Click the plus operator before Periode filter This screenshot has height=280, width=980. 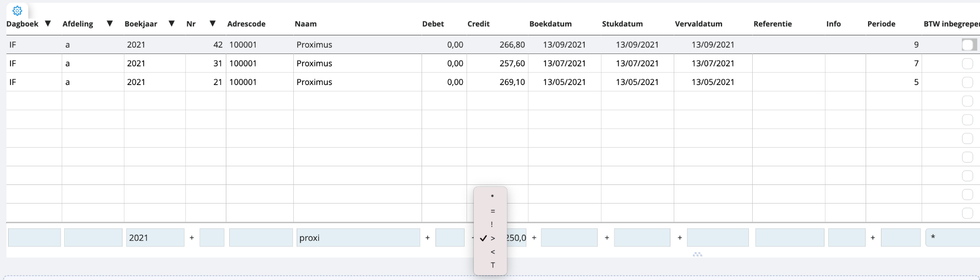(873, 237)
